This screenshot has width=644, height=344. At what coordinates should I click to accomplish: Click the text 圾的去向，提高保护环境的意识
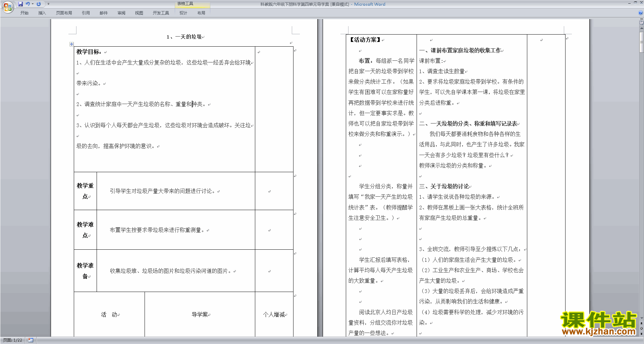[116, 146]
